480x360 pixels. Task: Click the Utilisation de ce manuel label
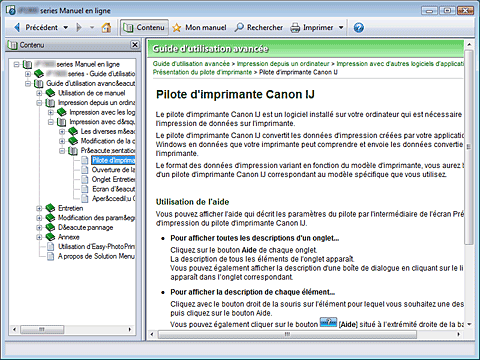click(x=92, y=93)
